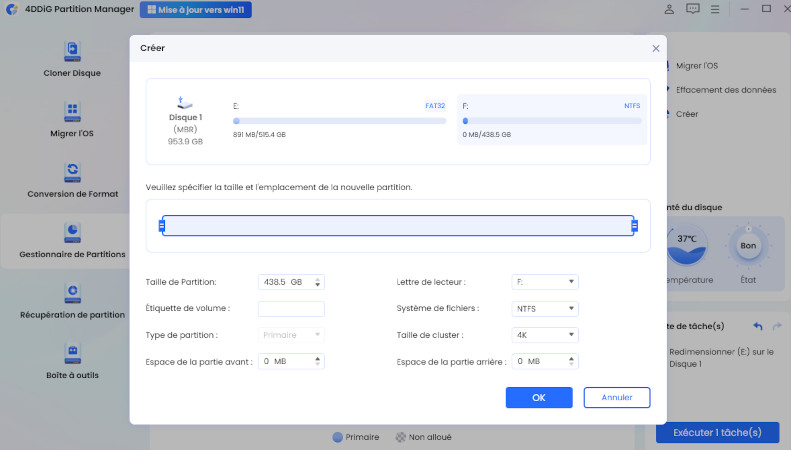
Task: Open the Cloner Disque tool icon
Action: coord(72,51)
